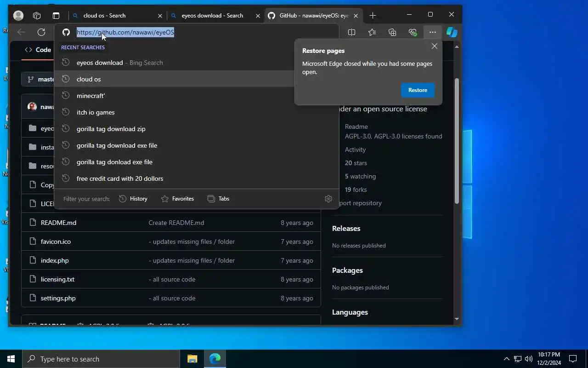
Task: Open the Windows Start menu
Action: click(11, 359)
